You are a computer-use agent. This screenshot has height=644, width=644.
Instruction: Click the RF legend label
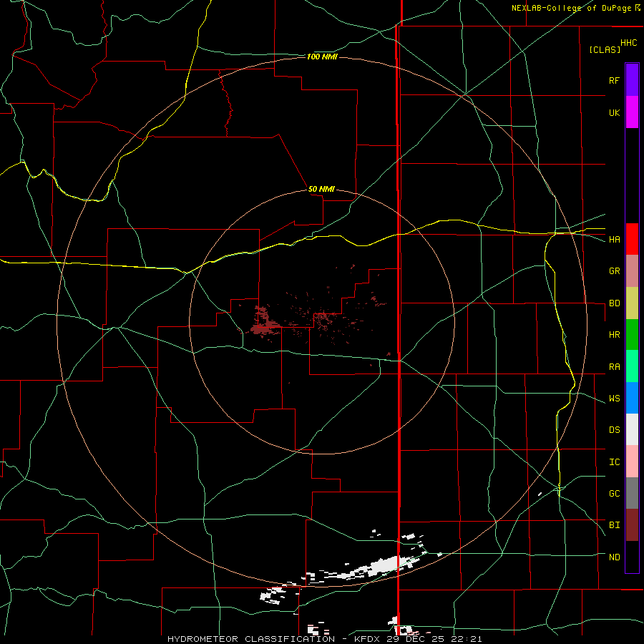tap(614, 80)
